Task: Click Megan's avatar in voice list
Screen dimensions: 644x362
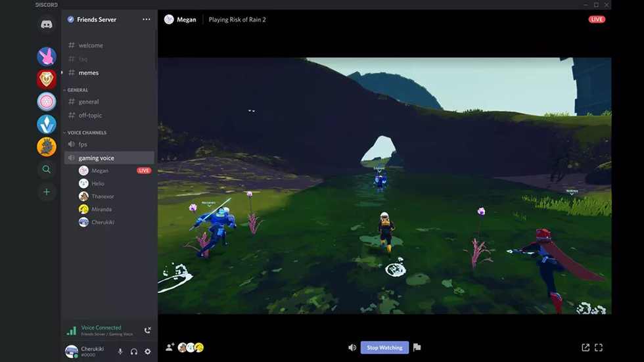Action: point(83,171)
